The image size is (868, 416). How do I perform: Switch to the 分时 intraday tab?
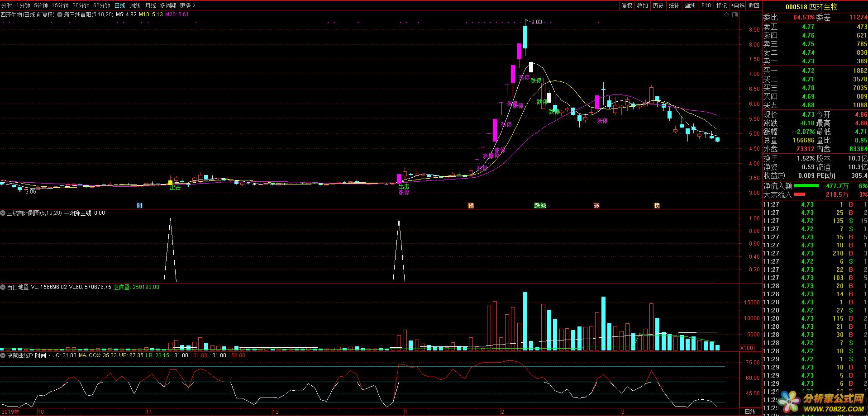click(7, 5)
